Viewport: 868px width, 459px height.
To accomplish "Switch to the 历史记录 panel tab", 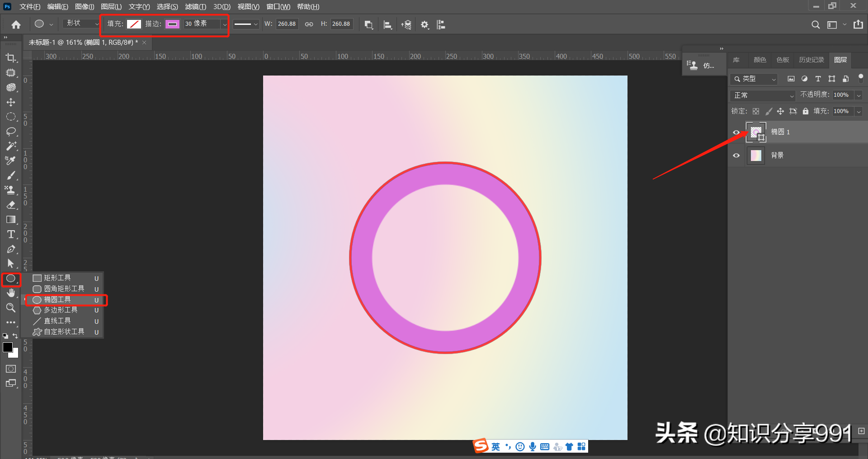I will [811, 60].
